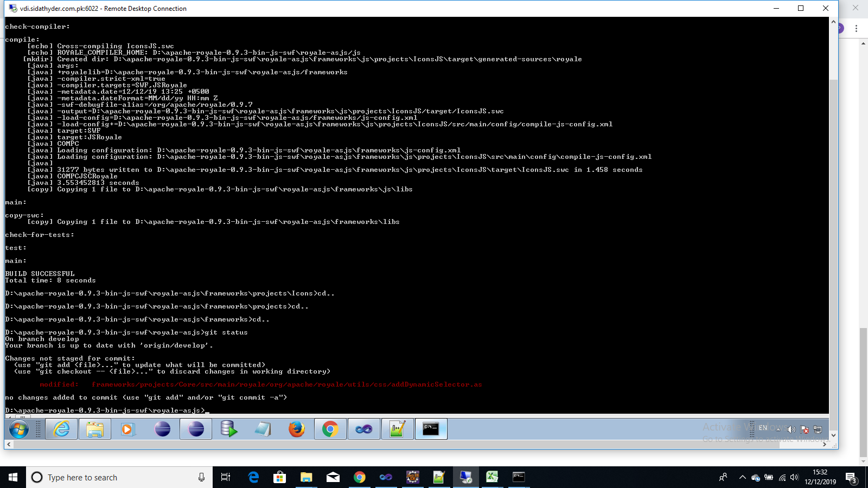Click 'On branch develop' line
This screenshot has height=488, width=868.
pyautogui.click(x=42, y=339)
